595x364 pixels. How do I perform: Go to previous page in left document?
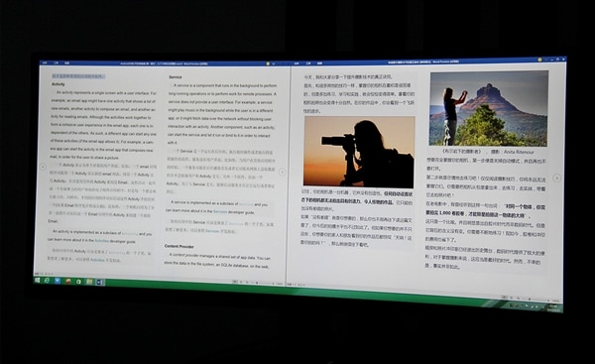43,167
